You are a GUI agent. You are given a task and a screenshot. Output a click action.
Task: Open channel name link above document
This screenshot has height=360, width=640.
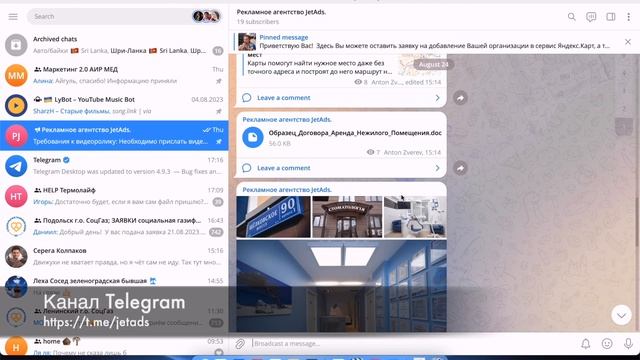(x=287, y=120)
